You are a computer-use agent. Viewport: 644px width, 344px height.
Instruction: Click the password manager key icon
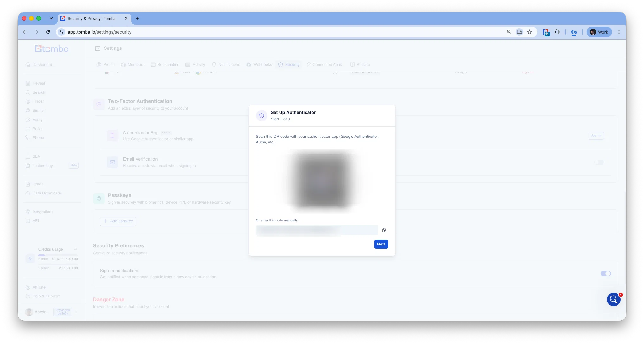tap(574, 32)
